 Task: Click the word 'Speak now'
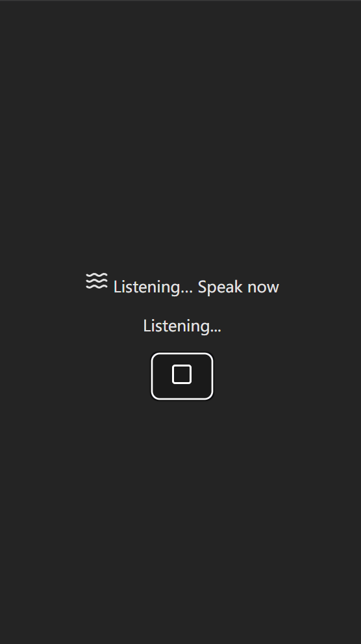pyautogui.click(x=238, y=287)
